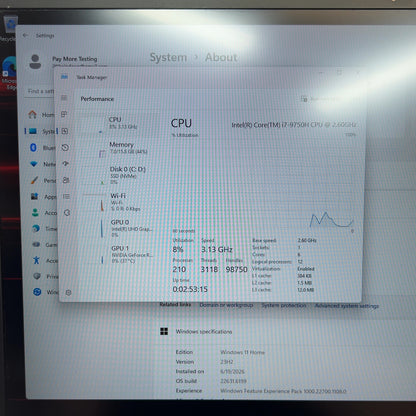Open Time & language in Settings

click(45, 229)
